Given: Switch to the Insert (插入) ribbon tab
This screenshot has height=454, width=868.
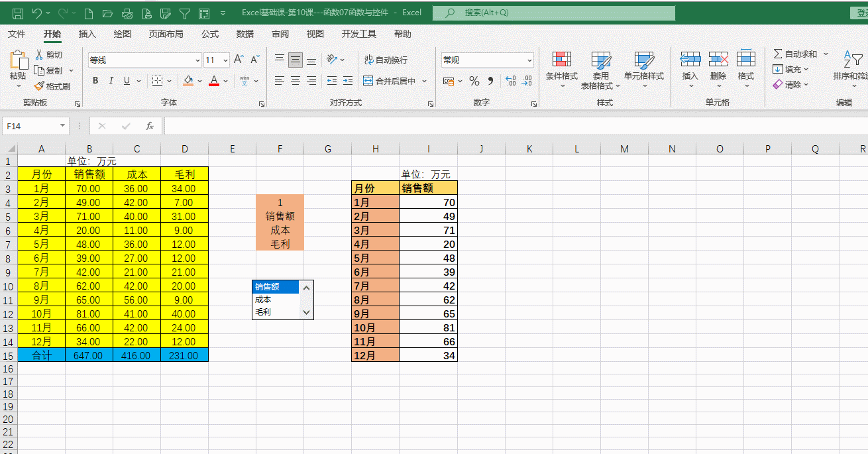Looking at the screenshot, I should click(87, 34).
